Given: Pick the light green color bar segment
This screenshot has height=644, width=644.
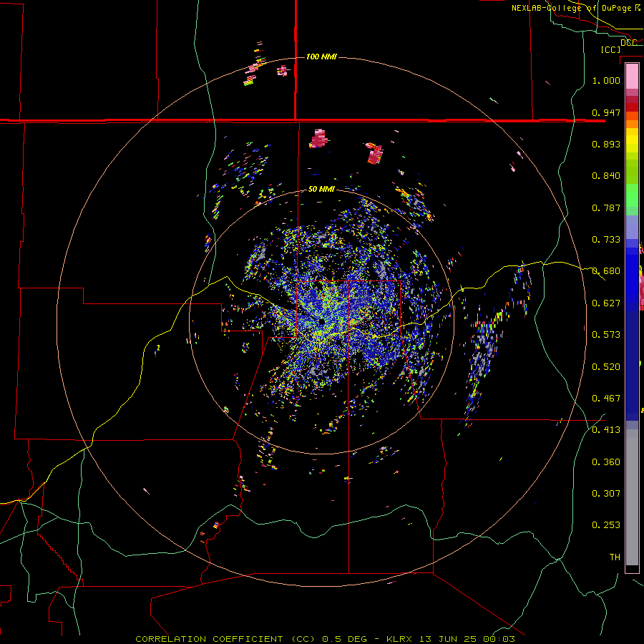Looking at the screenshot, I should 632,195.
